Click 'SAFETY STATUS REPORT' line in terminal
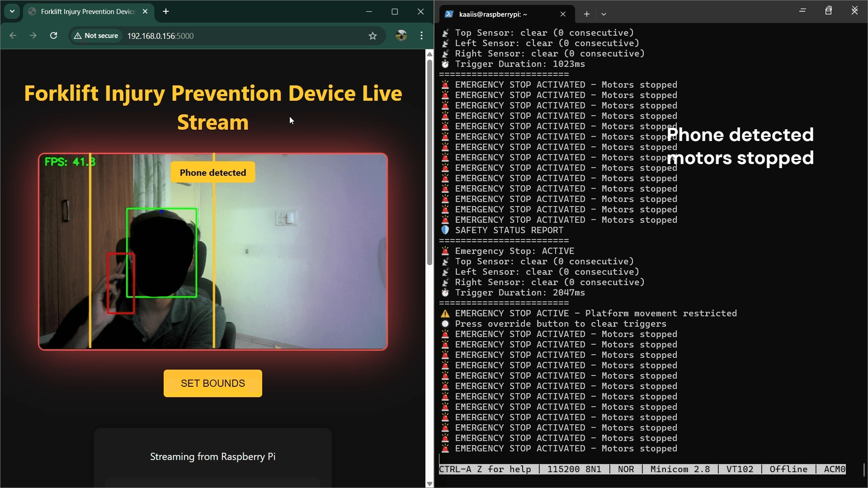This screenshot has width=868, height=488. pos(509,230)
